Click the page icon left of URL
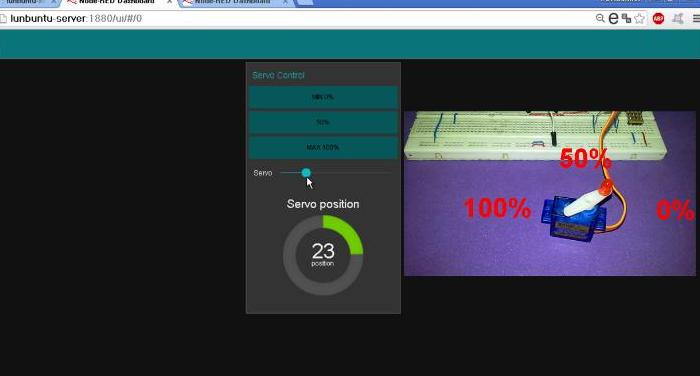 click(x=4, y=19)
